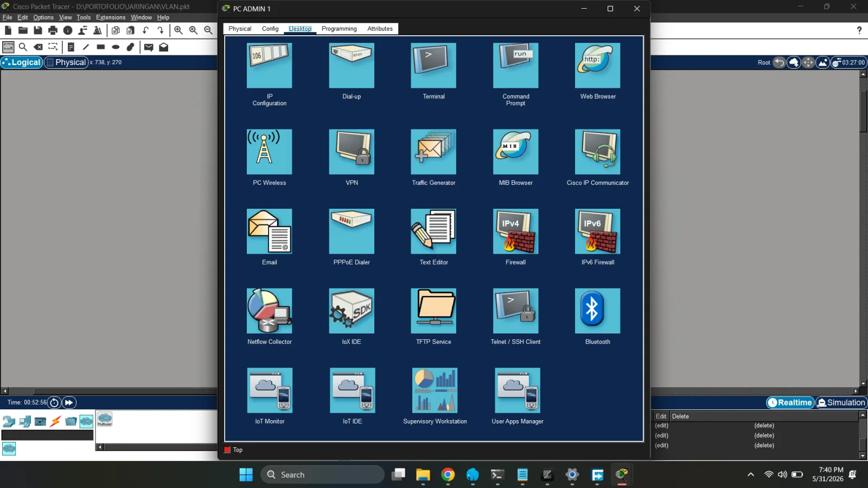Launch the Netflow Collector
This screenshot has height=488, width=868.
coord(269,311)
